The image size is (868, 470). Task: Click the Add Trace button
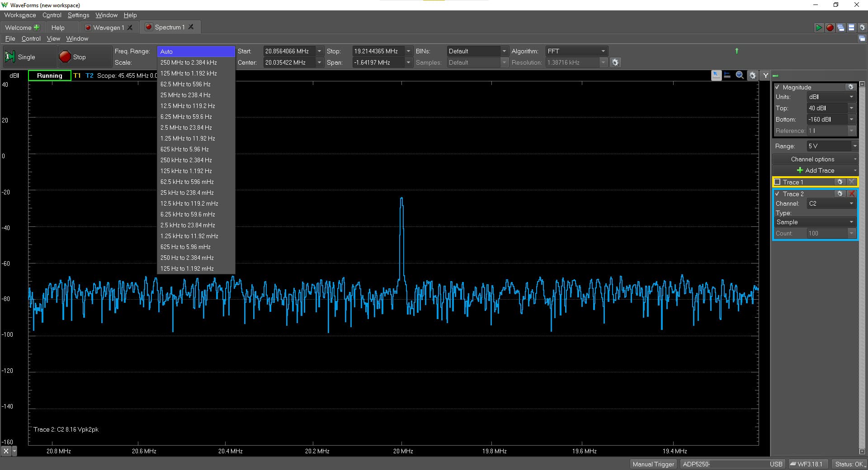[x=815, y=170]
